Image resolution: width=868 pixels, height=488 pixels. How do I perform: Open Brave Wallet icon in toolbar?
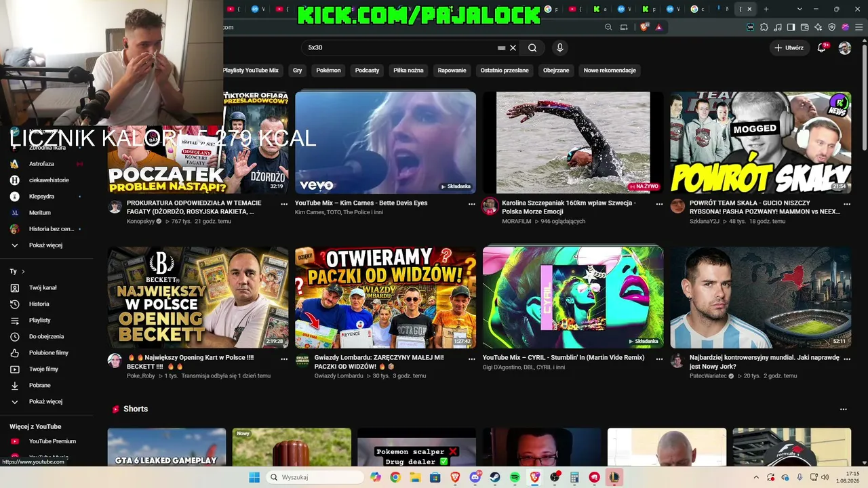pyautogui.click(x=805, y=27)
